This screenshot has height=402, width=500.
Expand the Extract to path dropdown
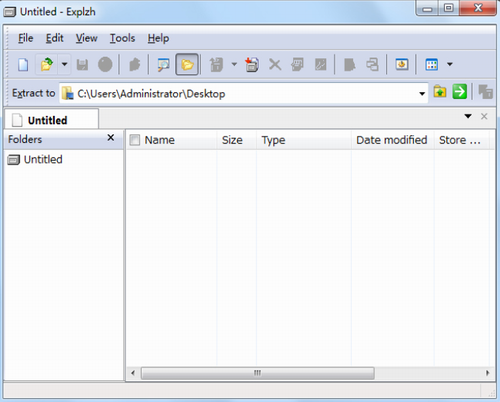[422, 94]
